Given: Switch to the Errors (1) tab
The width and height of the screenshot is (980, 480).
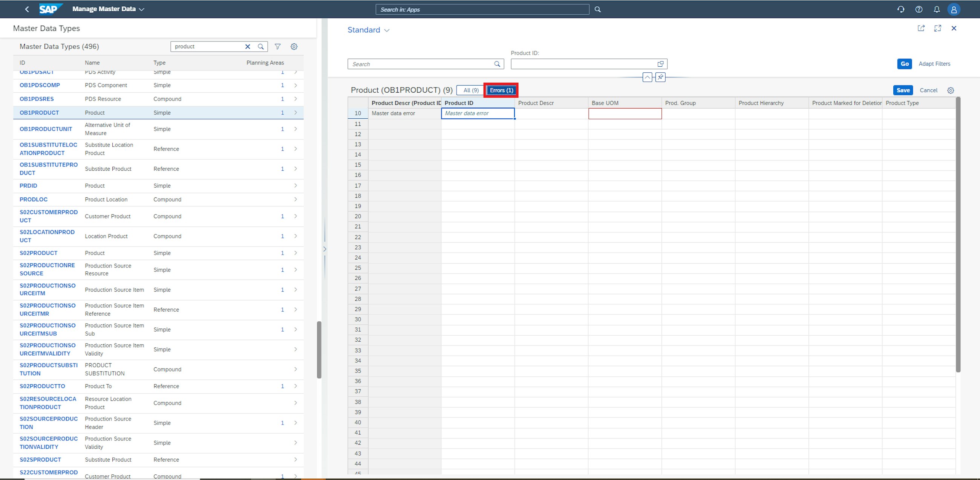Looking at the screenshot, I should pyautogui.click(x=500, y=90).
